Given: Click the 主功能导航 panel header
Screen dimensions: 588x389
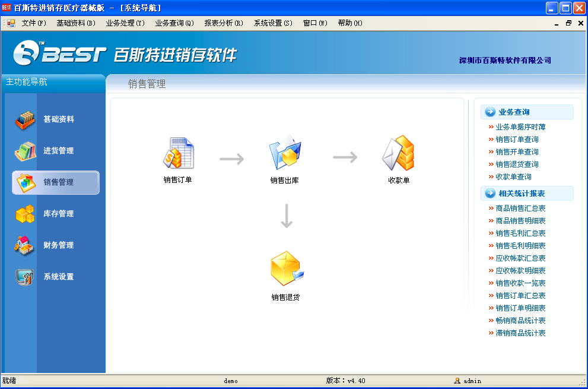Looking at the screenshot, I should click(x=53, y=82).
